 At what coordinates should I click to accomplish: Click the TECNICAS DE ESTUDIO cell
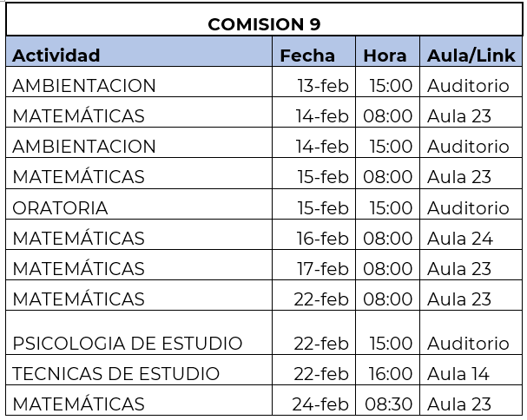pyautogui.click(x=116, y=374)
